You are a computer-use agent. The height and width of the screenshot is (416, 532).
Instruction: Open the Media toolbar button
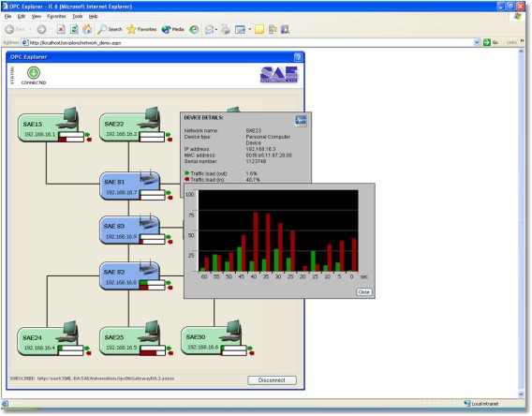pos(172,30)
